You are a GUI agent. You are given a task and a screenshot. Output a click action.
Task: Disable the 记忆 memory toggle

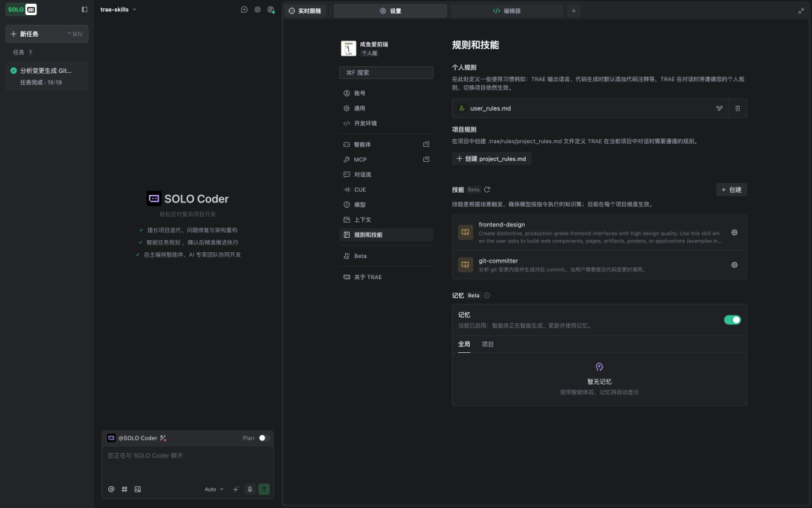tap(732, 320)
